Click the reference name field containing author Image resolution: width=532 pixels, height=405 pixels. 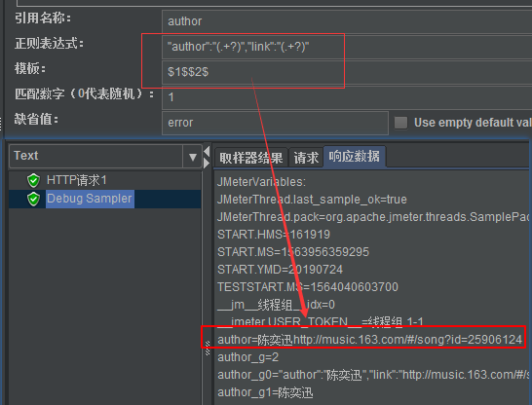[x=347, y=21]
